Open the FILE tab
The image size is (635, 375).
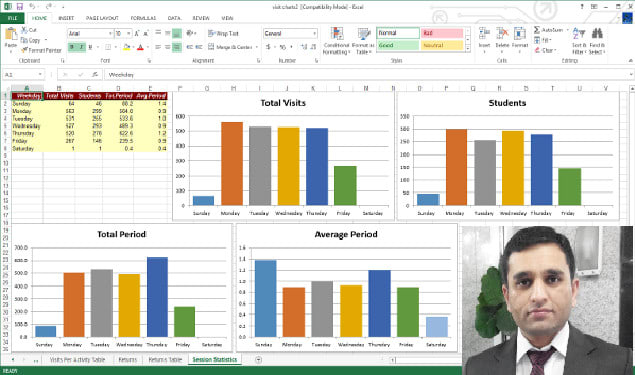point(12,18)
